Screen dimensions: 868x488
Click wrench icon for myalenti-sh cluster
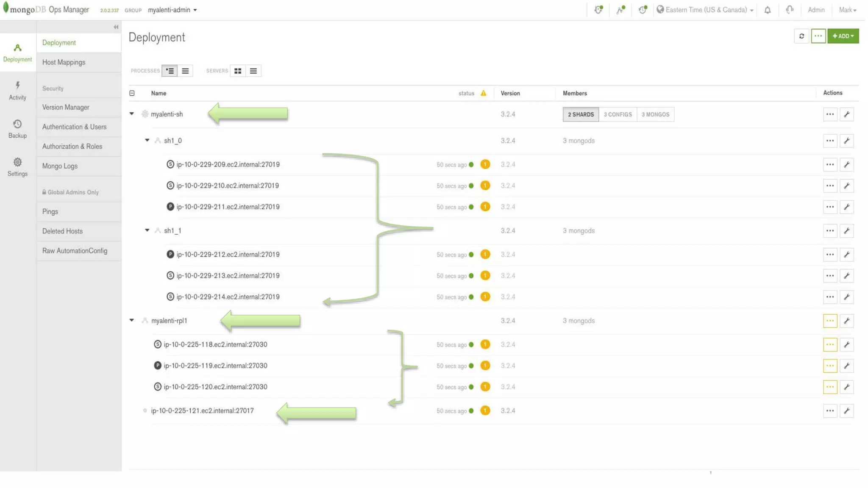click(846, 114)
